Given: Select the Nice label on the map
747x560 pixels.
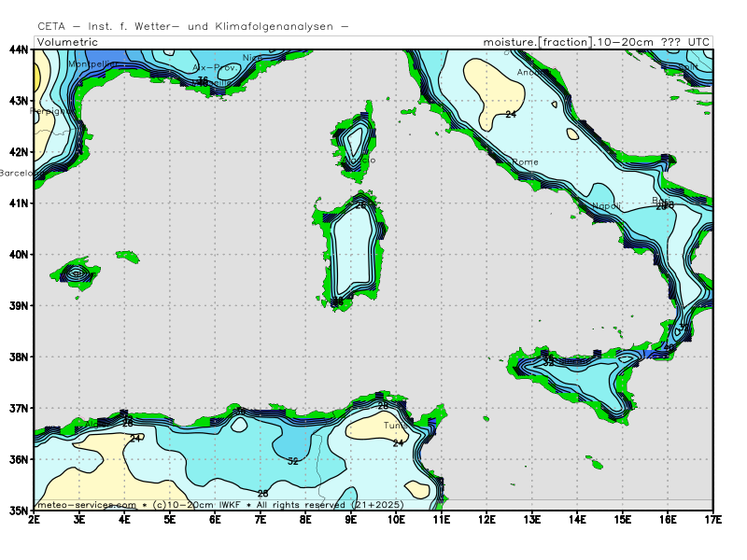Looking at the screenshot, I should pos(252,58).
